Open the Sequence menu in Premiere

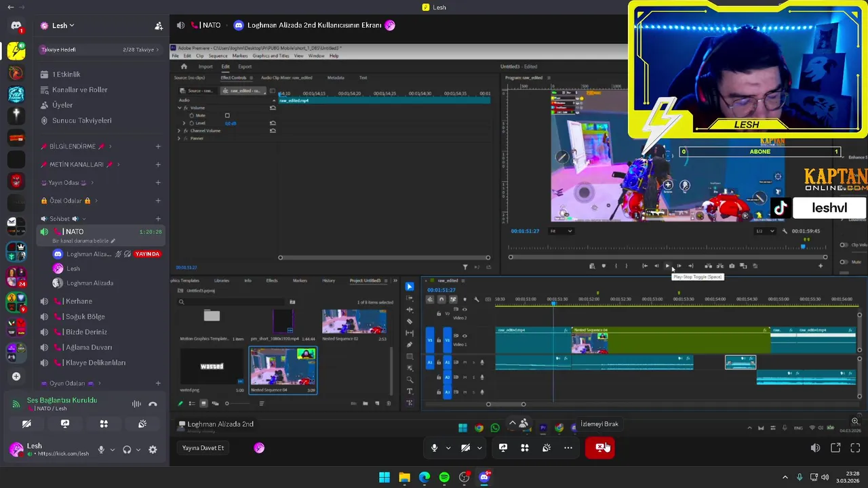pos(218,56)
